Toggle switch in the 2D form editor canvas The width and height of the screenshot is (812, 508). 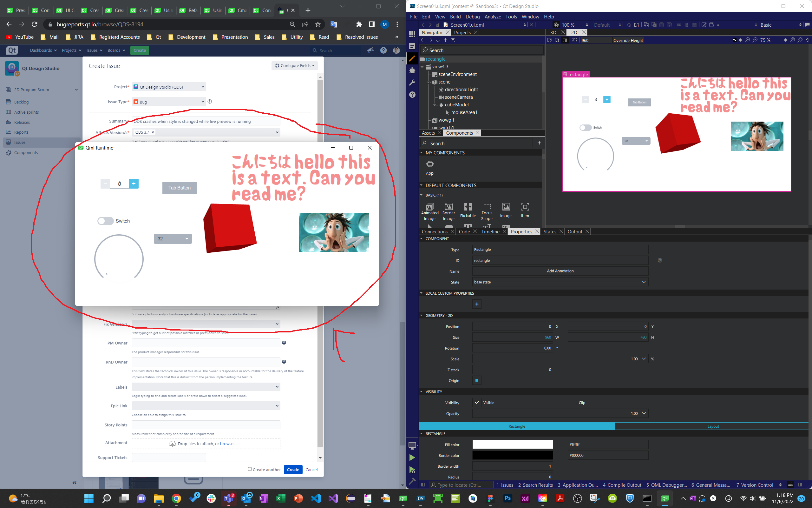(x=586, y=128)
